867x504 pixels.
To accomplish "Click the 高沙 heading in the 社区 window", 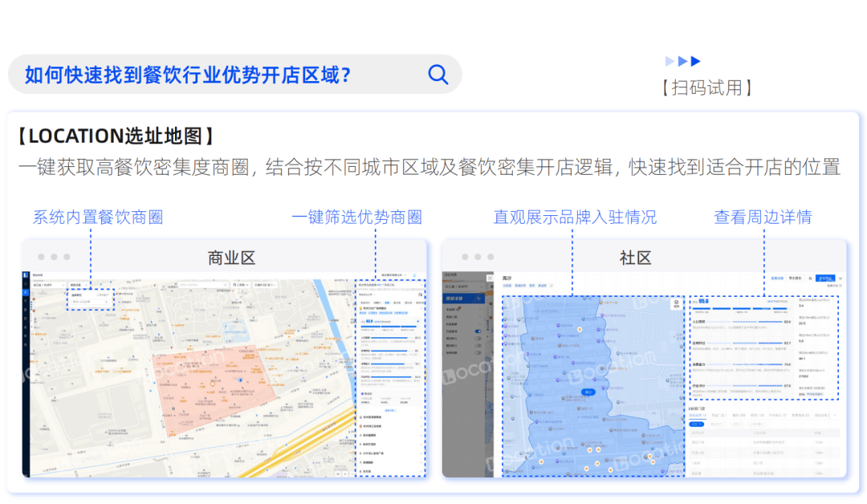I will (x=507, y=278).
